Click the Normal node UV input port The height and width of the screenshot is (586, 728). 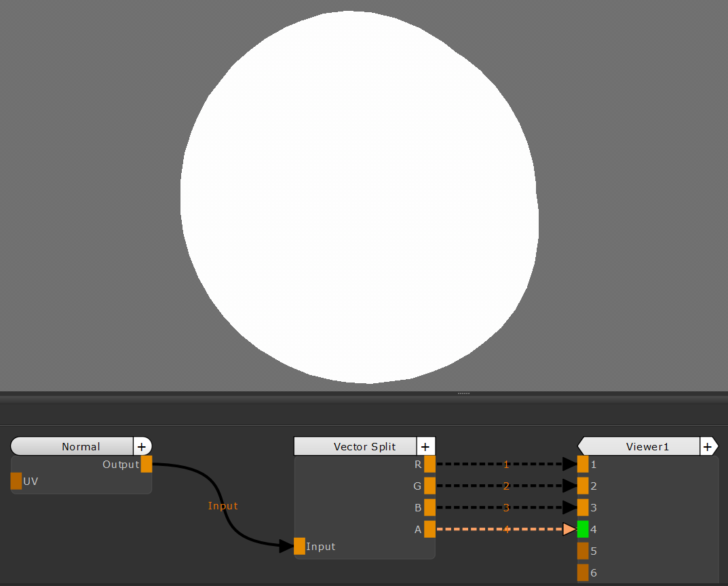tap(16, 481)
